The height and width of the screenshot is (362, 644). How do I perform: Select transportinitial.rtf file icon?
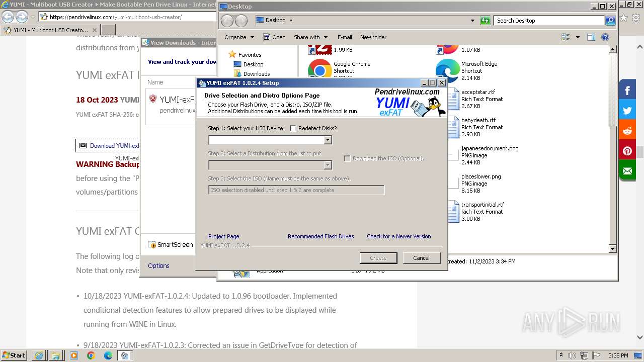point(453,211)
